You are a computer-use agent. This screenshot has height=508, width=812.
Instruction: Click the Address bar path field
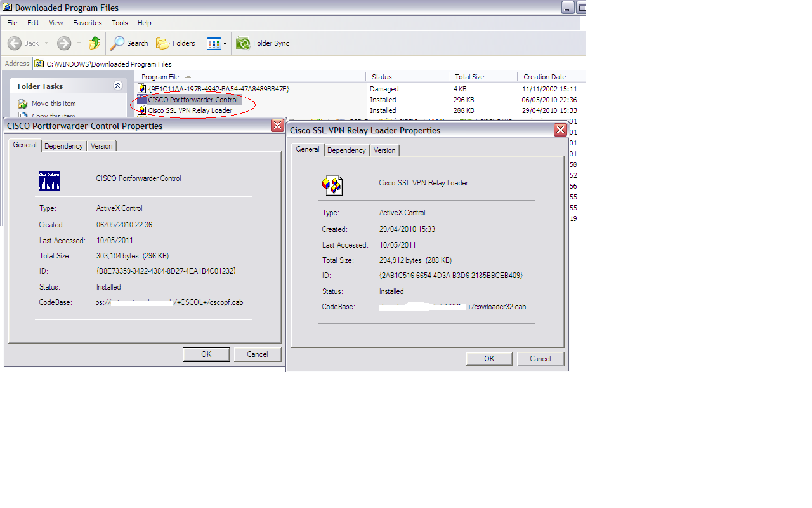310,63
